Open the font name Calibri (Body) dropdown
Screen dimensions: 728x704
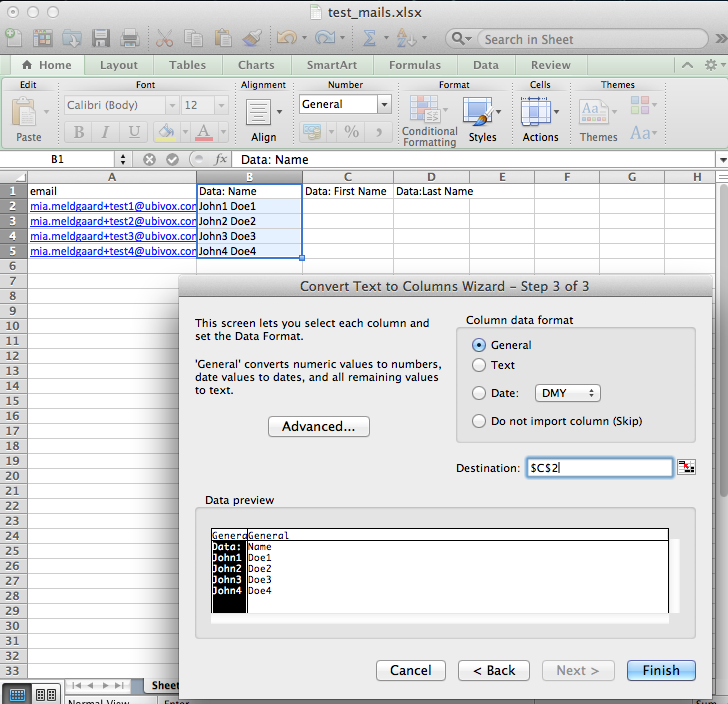point(172,105)
